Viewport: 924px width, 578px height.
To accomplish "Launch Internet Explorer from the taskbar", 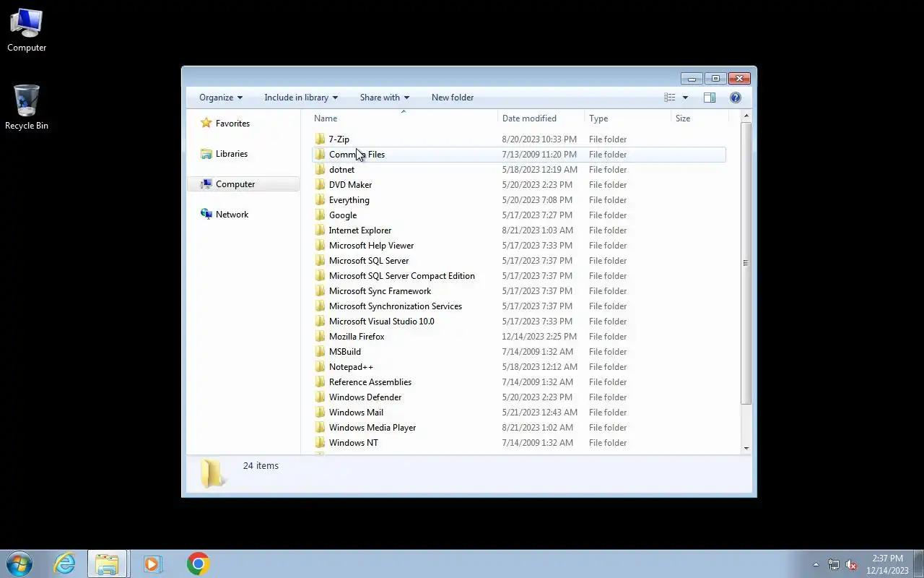I will tap(65, 564).
